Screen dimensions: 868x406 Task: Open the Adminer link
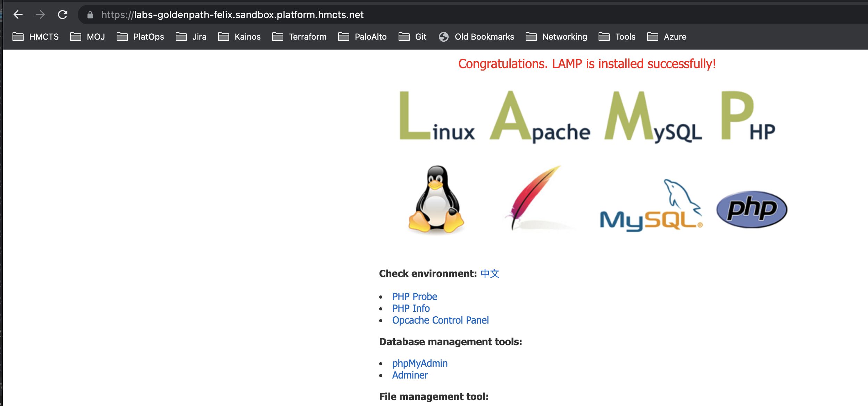[410, 375]
